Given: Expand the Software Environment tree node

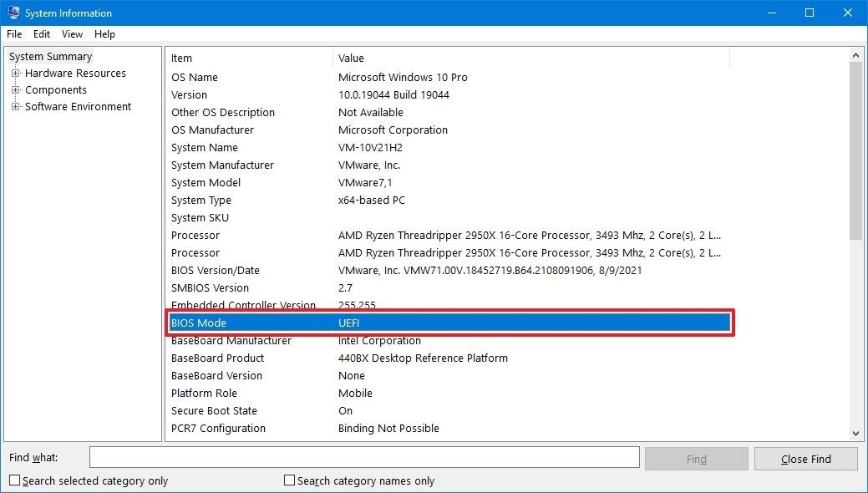Looking at the screenshot, I should tap(14, 106).
